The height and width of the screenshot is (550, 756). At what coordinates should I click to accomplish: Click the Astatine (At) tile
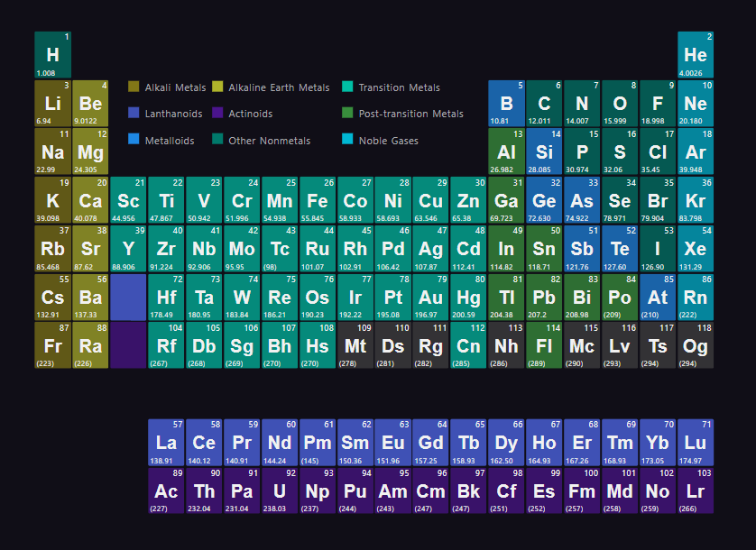(658, 298)
